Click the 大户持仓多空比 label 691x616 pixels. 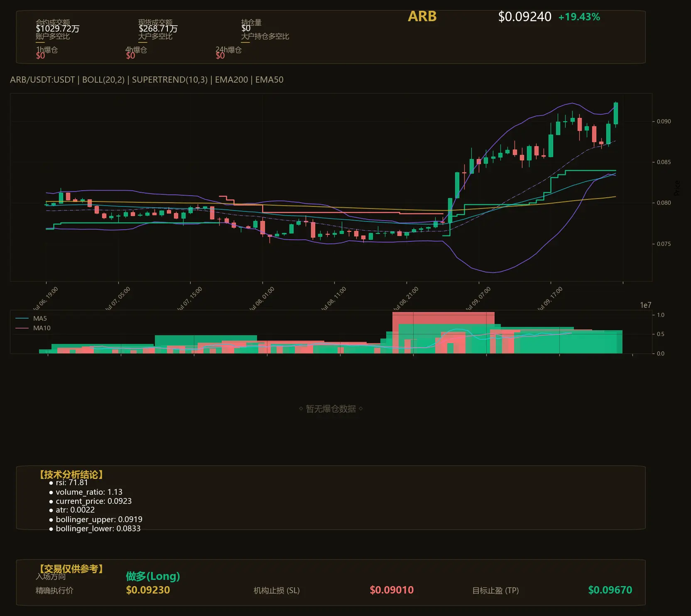point(265,37)
